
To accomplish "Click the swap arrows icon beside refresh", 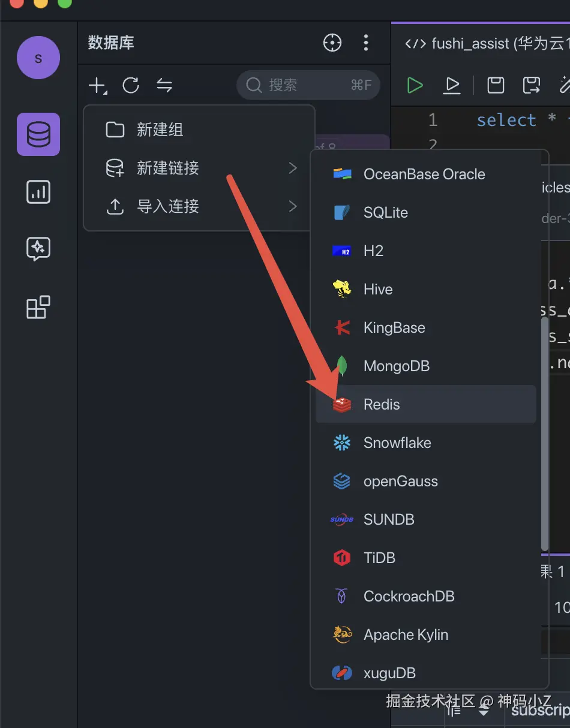I will 164,85.
